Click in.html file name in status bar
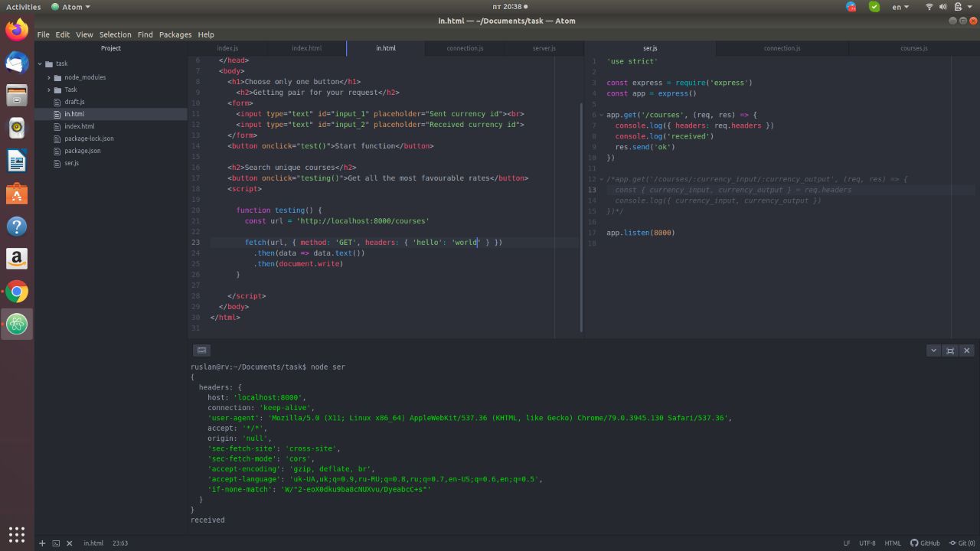980x551 pixels. [93, 543]
